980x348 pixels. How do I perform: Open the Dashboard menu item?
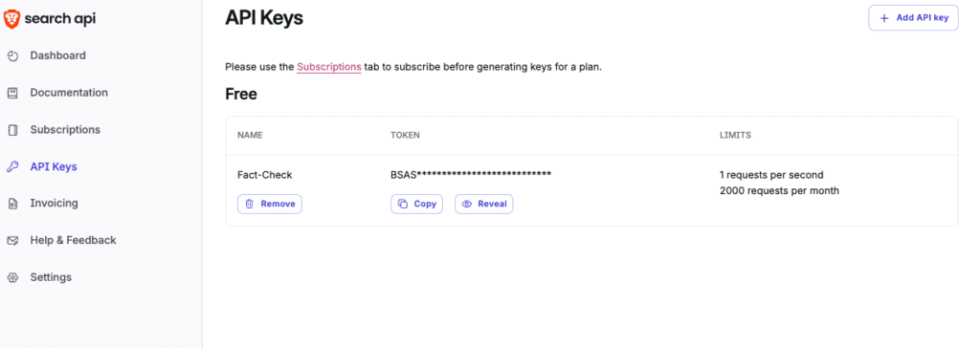pyautogui.click(x=58, y=55)
